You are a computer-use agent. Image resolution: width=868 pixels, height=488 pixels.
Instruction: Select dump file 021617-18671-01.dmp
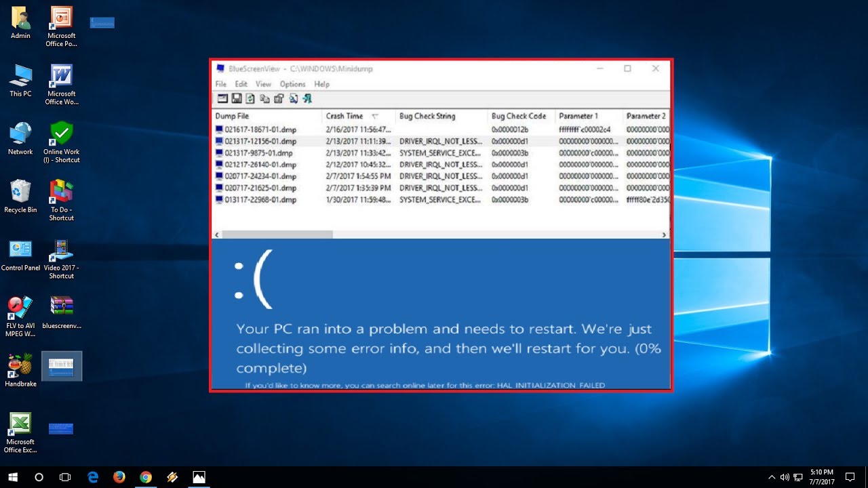pyautogui.click(x=260, y=129)
